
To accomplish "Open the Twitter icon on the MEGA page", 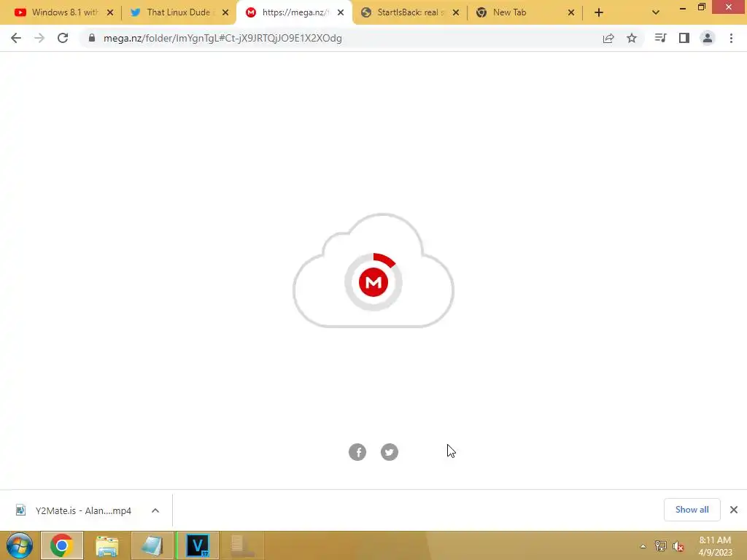I will pyautogui.click(x=390, y=452).
